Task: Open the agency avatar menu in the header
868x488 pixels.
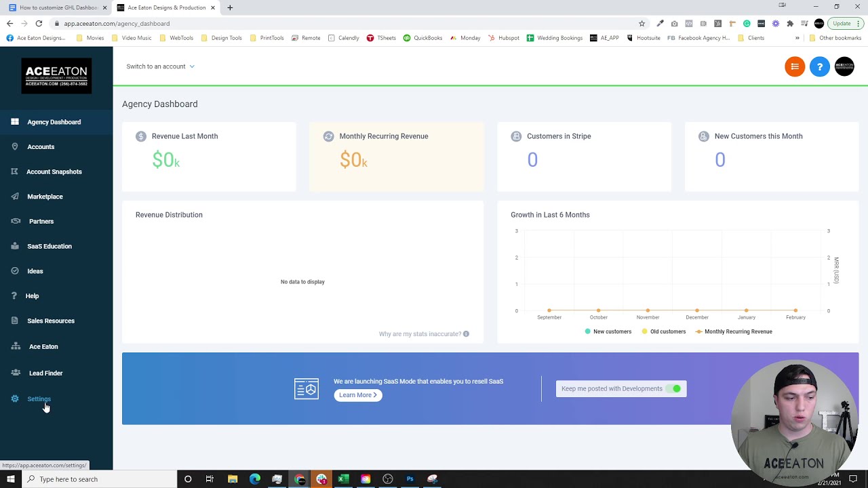Action: [844, 66]
